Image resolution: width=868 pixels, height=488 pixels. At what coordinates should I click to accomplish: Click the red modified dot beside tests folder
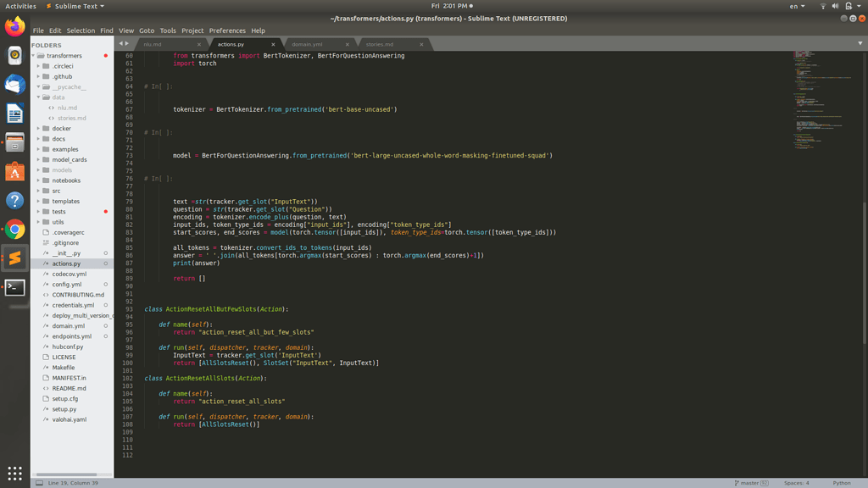point(105,211)
